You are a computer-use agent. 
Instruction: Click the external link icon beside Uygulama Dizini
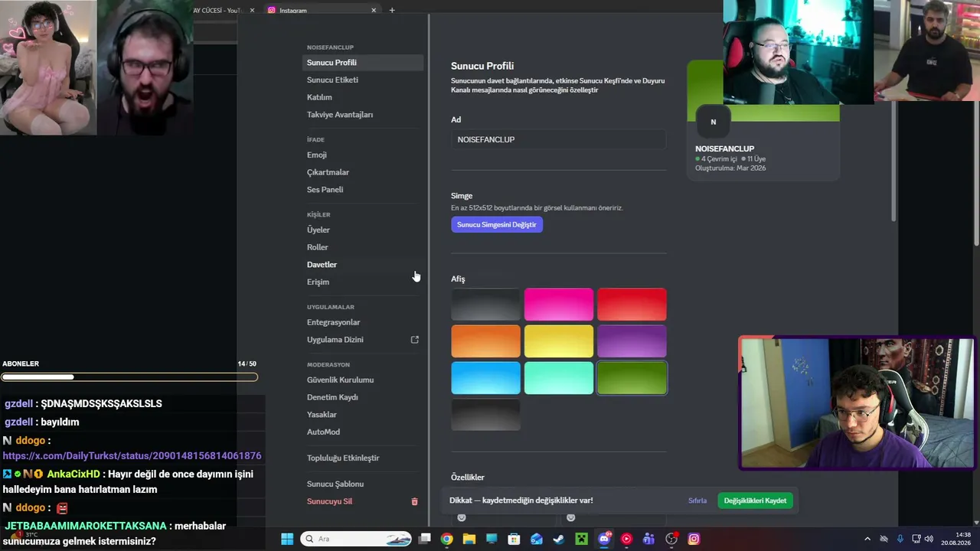click(415, 340)
